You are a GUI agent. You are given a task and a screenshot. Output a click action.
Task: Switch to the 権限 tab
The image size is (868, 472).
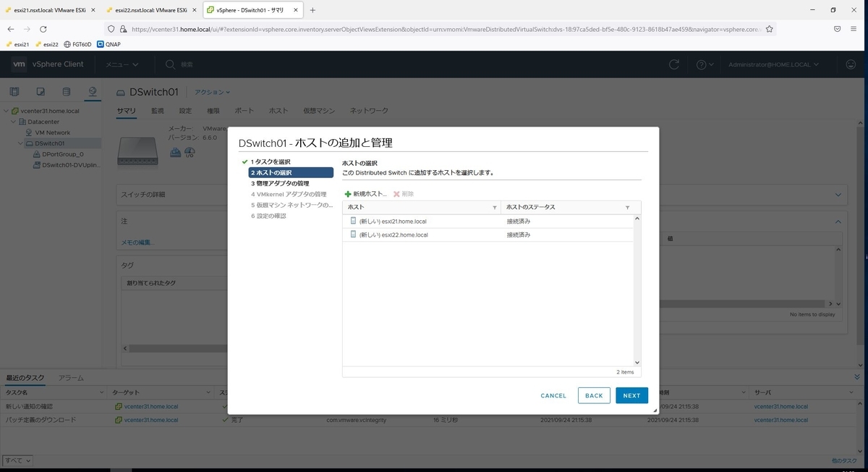(x=213, y=111)
